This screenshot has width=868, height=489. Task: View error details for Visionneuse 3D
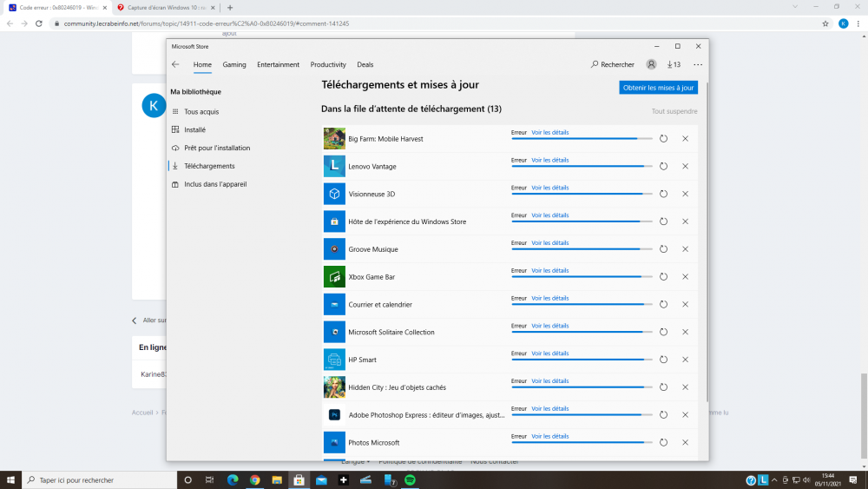coord(549,188)
